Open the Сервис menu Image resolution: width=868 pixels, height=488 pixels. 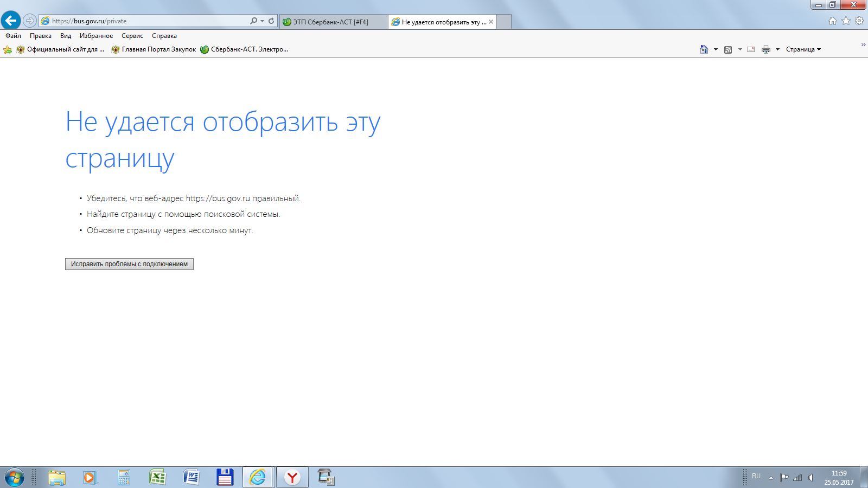(x=132, y=36)
